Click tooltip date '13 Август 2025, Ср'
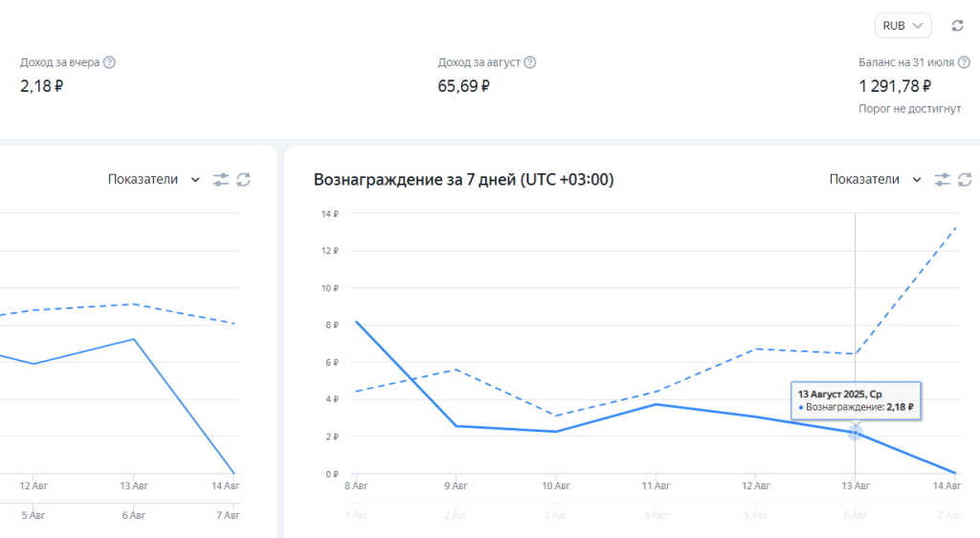The height and width of the screenshot is (538, 980). (x=839, y=394)
